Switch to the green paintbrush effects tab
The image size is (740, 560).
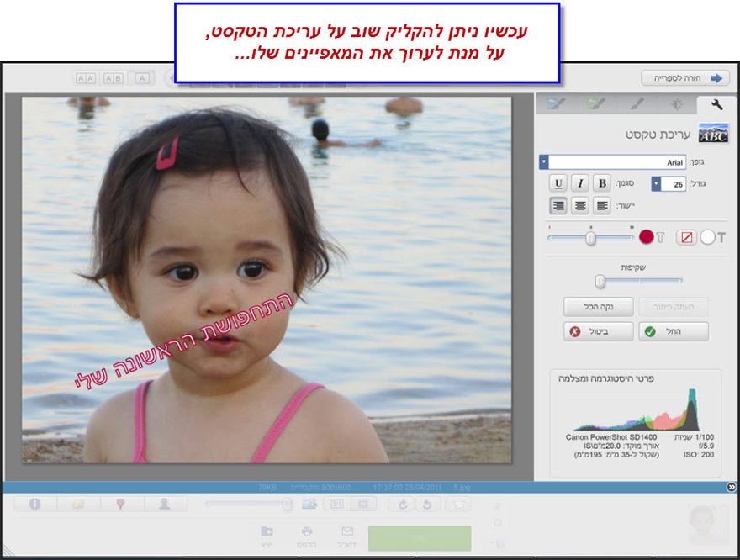coord(597,103)
